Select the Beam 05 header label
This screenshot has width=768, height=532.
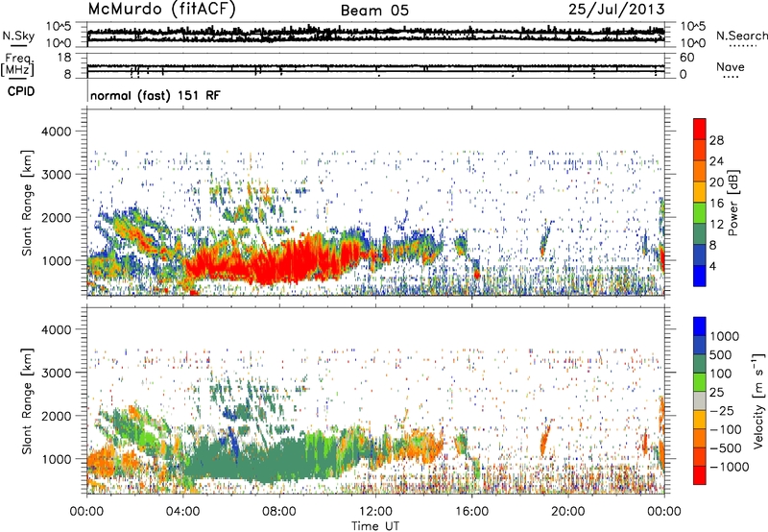[374, 11]
